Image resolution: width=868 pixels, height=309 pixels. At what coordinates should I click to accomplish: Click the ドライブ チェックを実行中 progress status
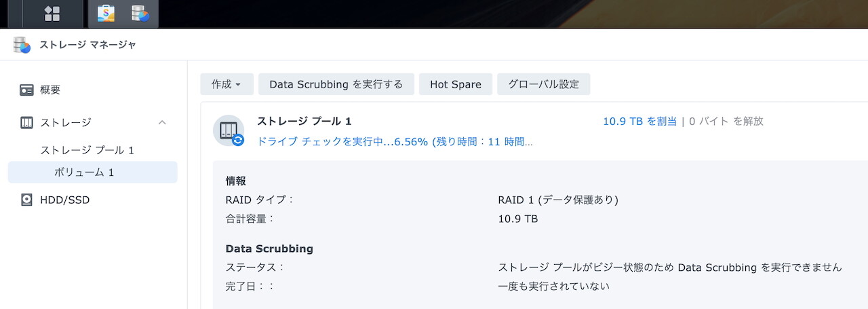[x=394, y=142]
